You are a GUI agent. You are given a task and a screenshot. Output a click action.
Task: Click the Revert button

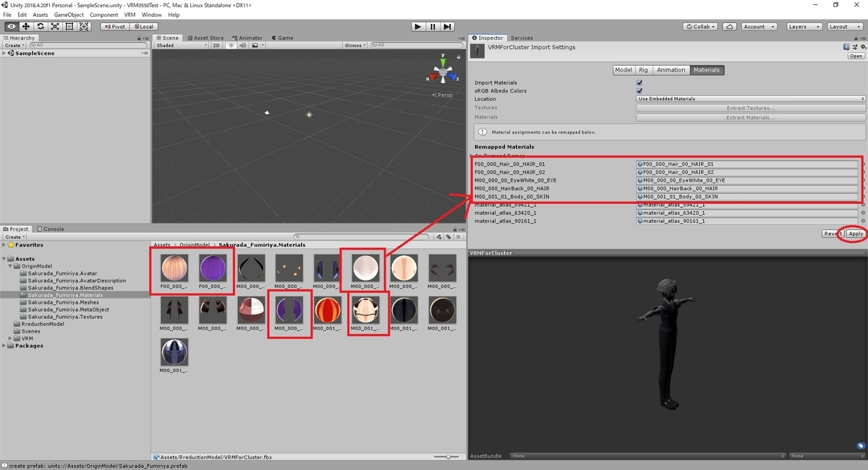833,234
